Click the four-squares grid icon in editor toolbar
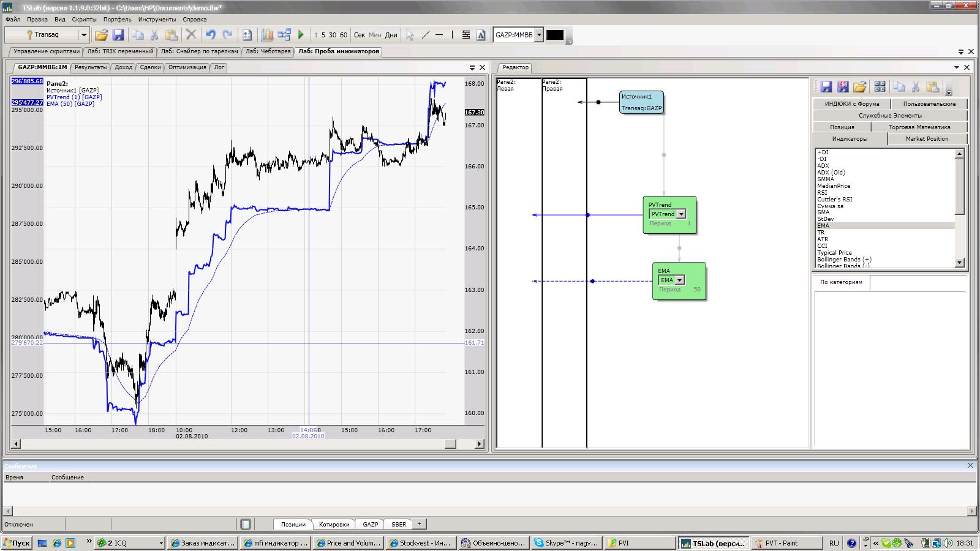The height and width of the screenshot is (551, 980). 880,87
